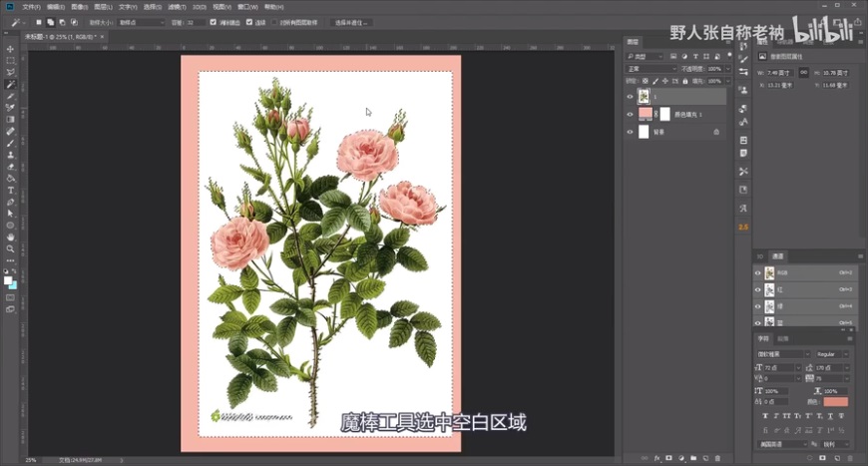Select the Polygonal Lasso tool
Image resolution: width=868 pixels, height=466 pixels.
tap(10, 73)
